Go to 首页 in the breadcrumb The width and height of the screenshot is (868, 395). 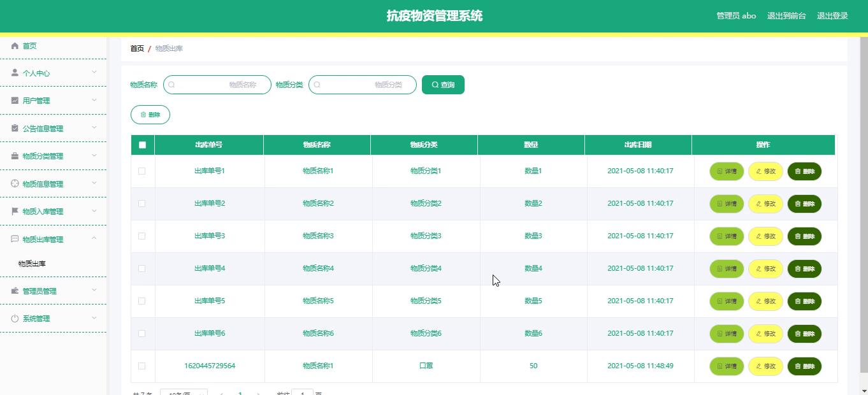pyautogui.click(x=137, y=48)
